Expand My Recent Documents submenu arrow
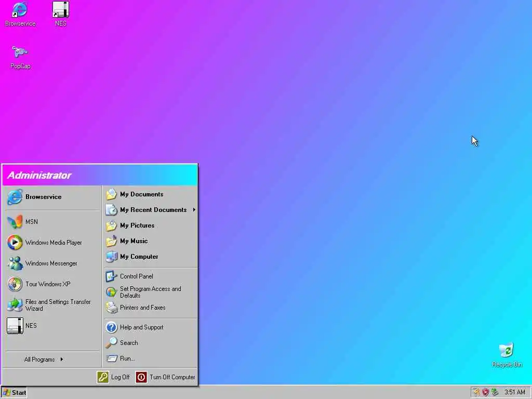 pos(194,210)
